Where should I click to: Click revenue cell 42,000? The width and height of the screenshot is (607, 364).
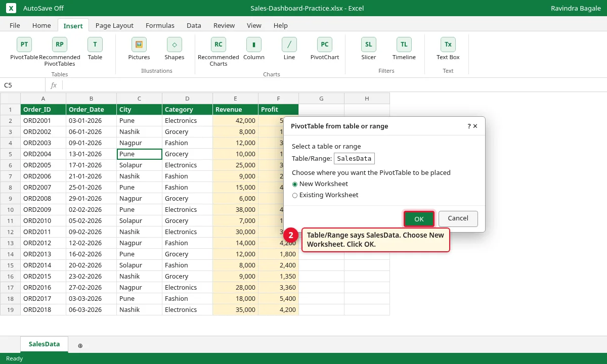click(x=235, y=120)
